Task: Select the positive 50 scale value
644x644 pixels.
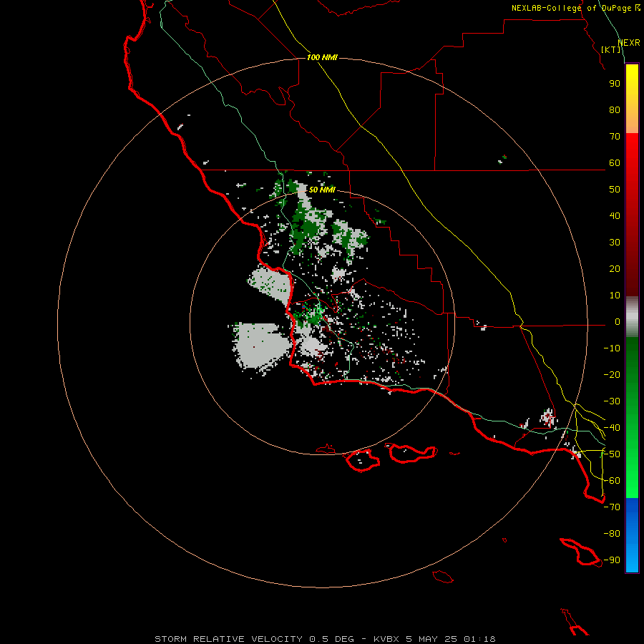Action: coord(615,190)
